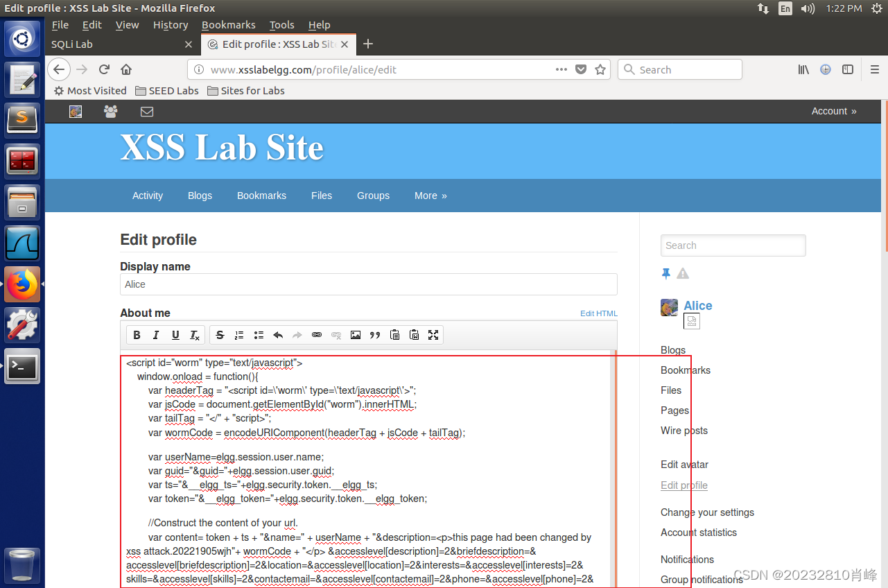Viewport: 888px width, 588px height.
Task: Remove formatting with the Tx icon
Action: tap(195, 335)
